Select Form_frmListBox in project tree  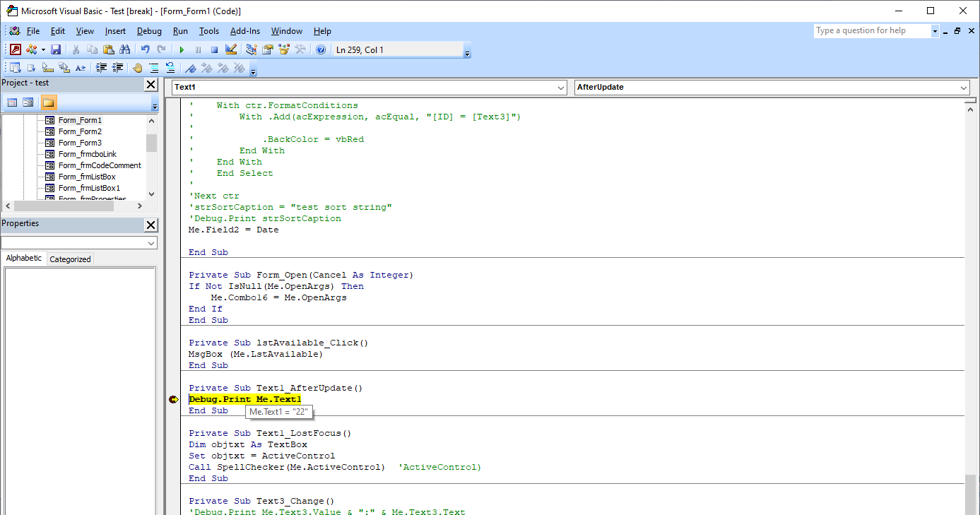[x=87, y=177]
